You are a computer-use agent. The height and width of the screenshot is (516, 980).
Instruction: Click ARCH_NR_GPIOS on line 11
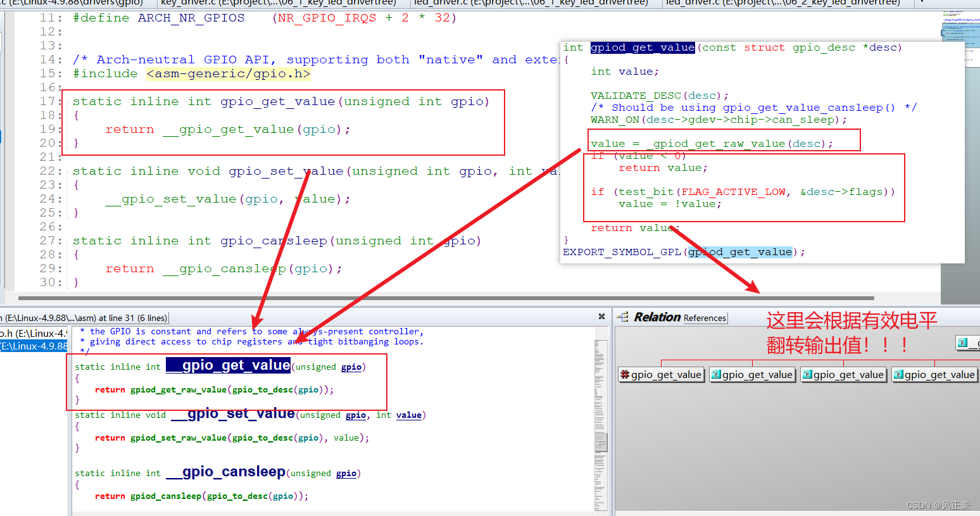(191, 18)
